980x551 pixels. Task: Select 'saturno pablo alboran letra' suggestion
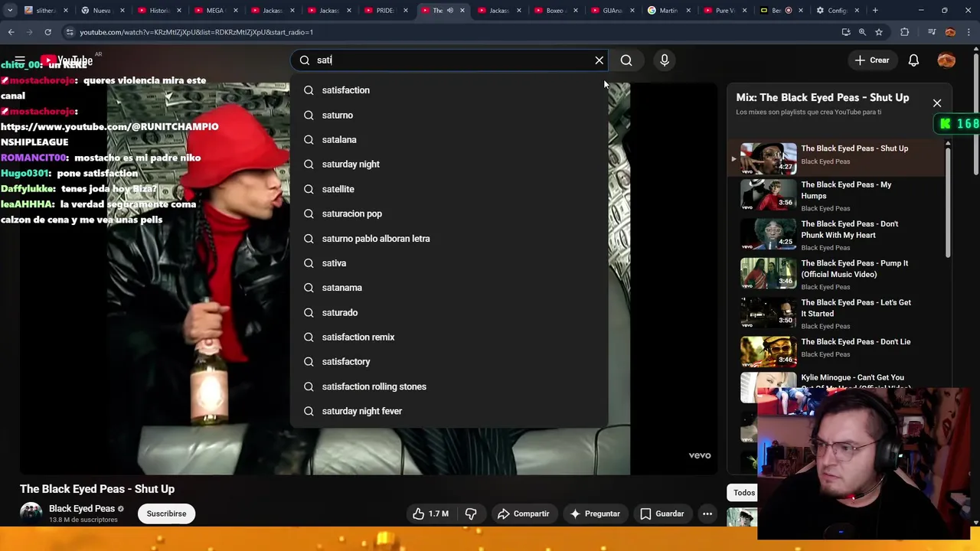click(x=449, y=238)
